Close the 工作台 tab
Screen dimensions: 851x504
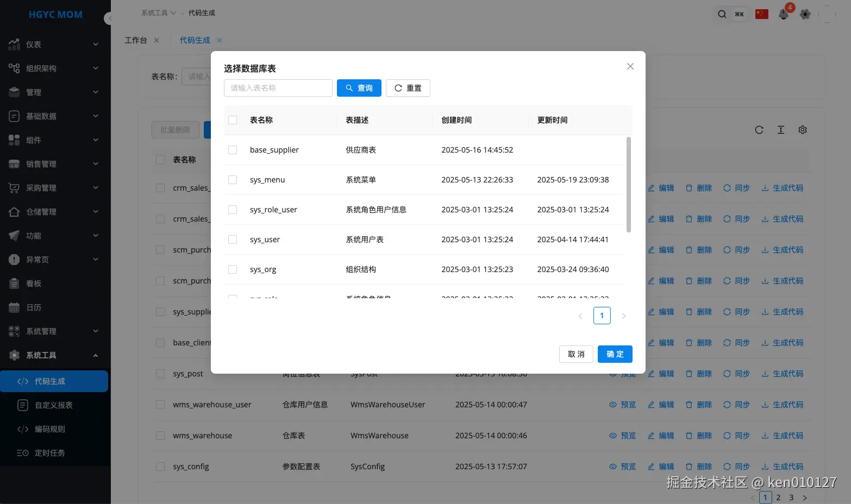pyautogui.click(x=157, y=40)
